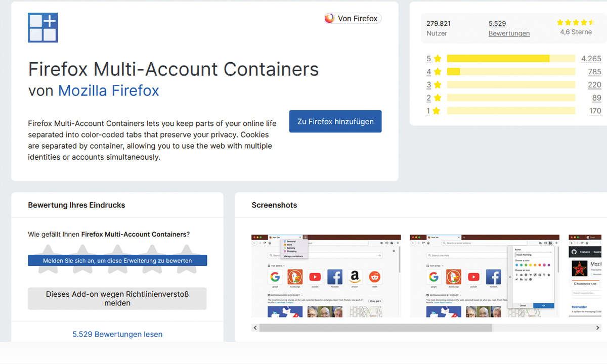The image size is (607, 364).
Task: Click the 4-star rating distribution bar
Action: 511,72
